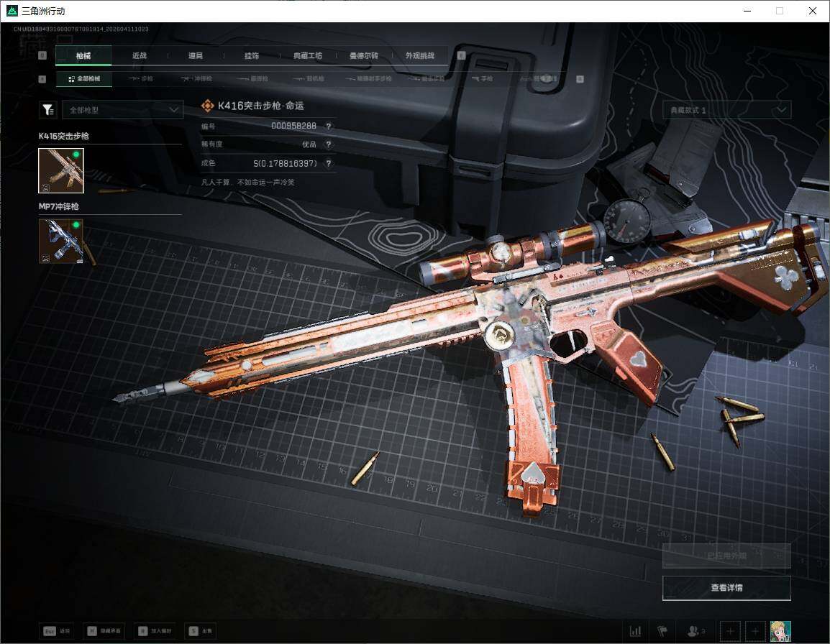Select the 霰弹枪 shotgun category icon
Image resolution: width=830 pixels, height=644 pixels.
pos(252,78)
